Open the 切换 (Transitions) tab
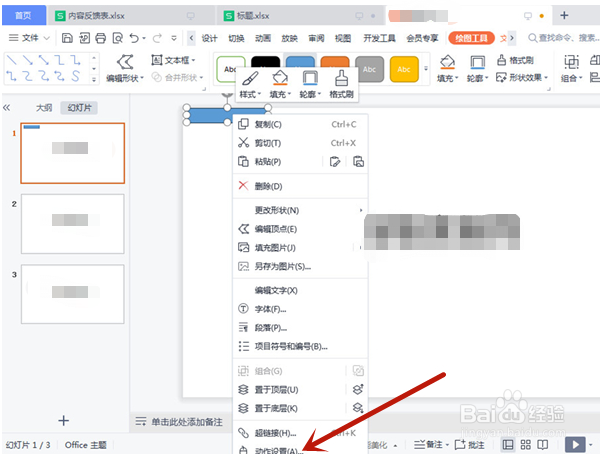Image resolution: width=600 pixels, height=454 pixels. coord(236,38)
